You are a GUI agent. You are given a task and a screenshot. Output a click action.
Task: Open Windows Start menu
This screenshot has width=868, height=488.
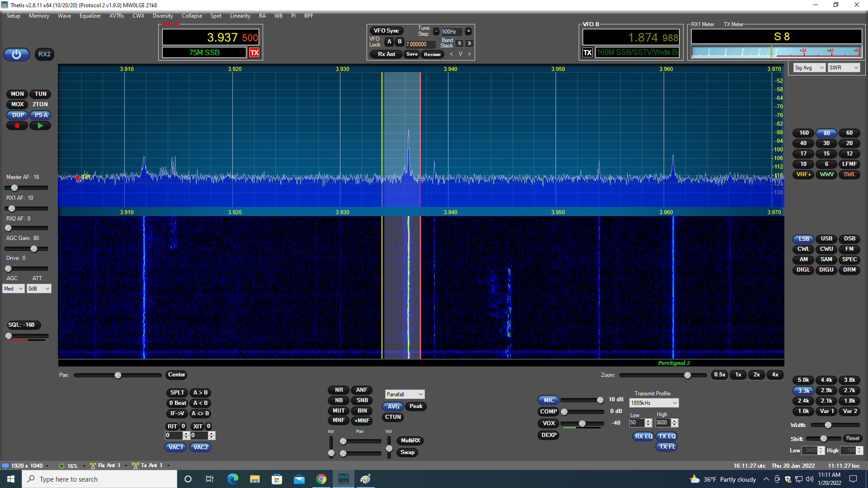pos(11,479)
